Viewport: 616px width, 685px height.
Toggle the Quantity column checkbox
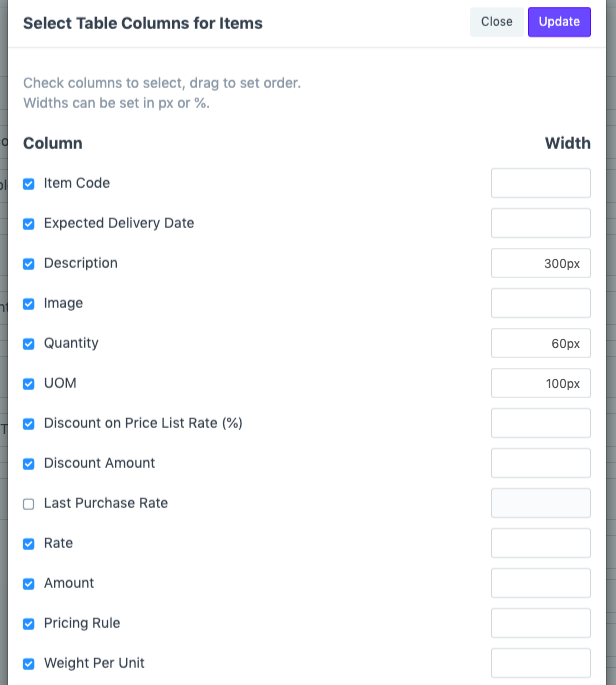(29, 344)
